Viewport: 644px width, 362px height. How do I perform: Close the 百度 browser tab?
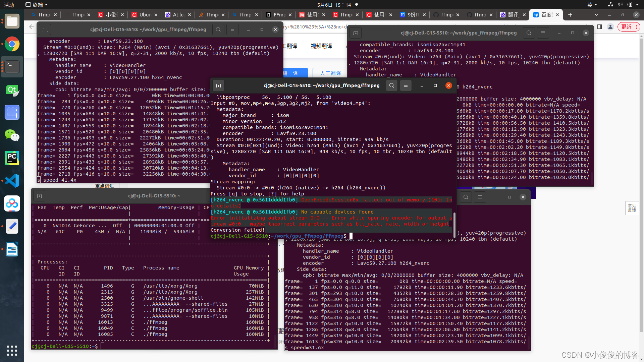tap(557, 15)
